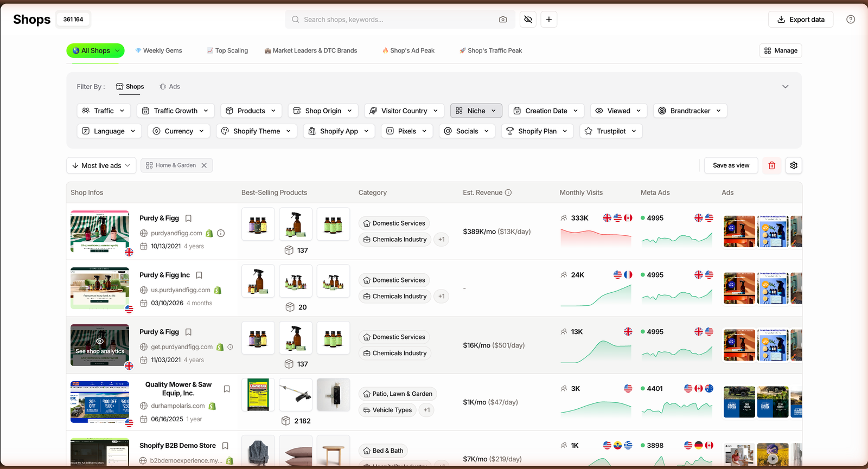This screenshot has width=868, height=469.
Task: Open the Quality Mower & Saw shop thumbnail
Action: pyautogui.click(x=100, y=402)
